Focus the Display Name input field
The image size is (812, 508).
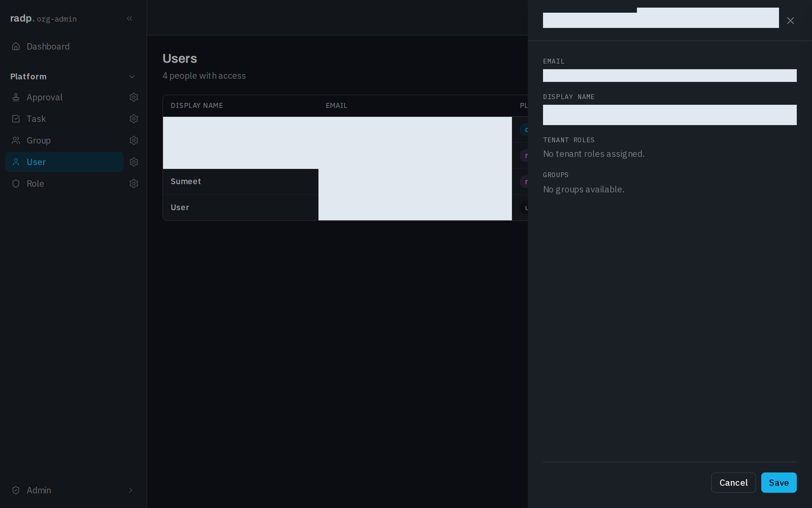[x=669, y=115]
